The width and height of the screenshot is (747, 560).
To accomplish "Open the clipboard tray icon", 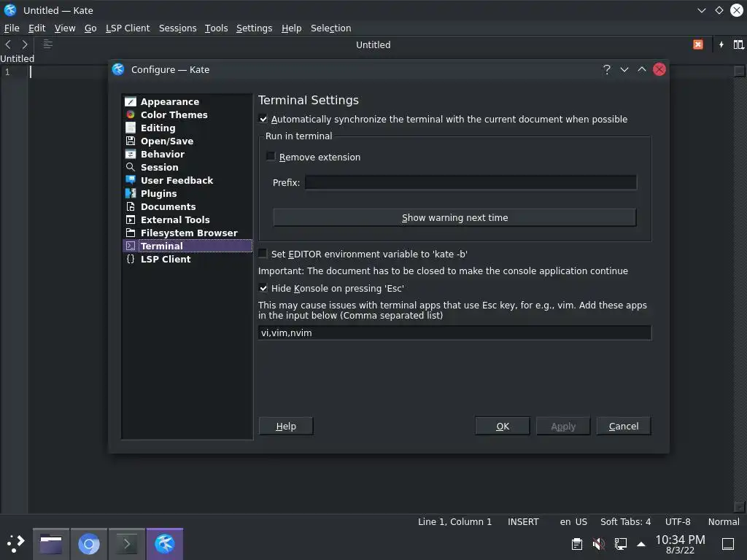I will [577, 544].
